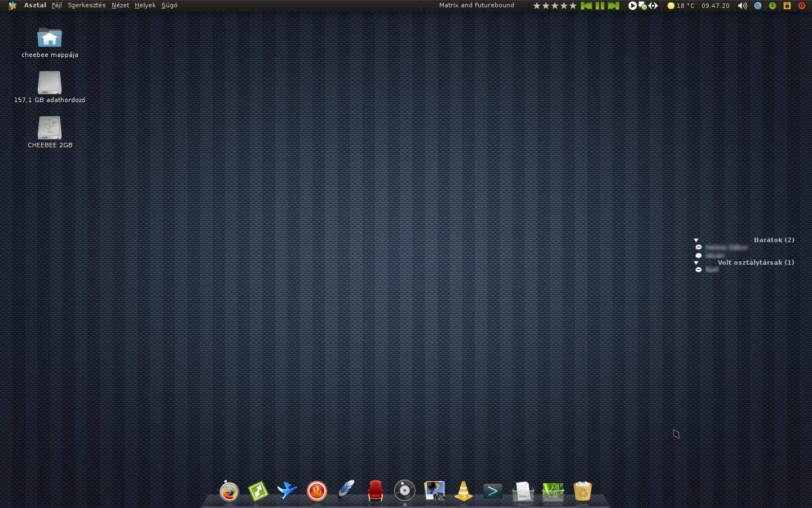This screenshot has width=812, height=508.
Task: Open the Nézet menu
Action: pyautogui.click(x=120, y=5)
